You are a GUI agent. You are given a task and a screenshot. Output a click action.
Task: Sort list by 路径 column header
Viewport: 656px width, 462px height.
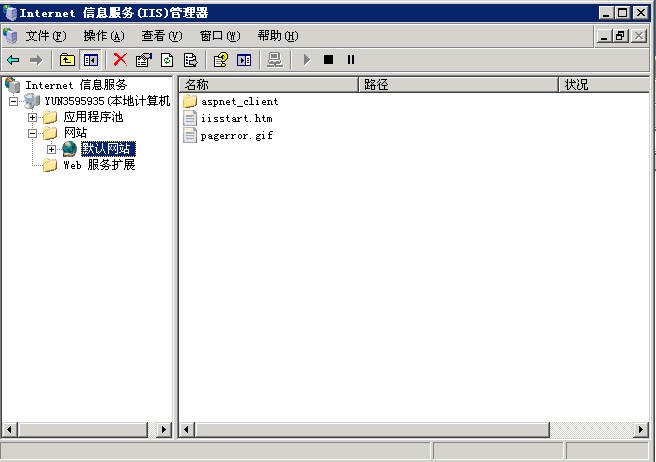tap(459, 85)
